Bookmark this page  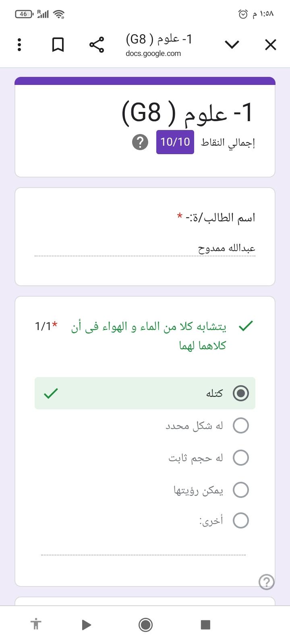point(58,45)
